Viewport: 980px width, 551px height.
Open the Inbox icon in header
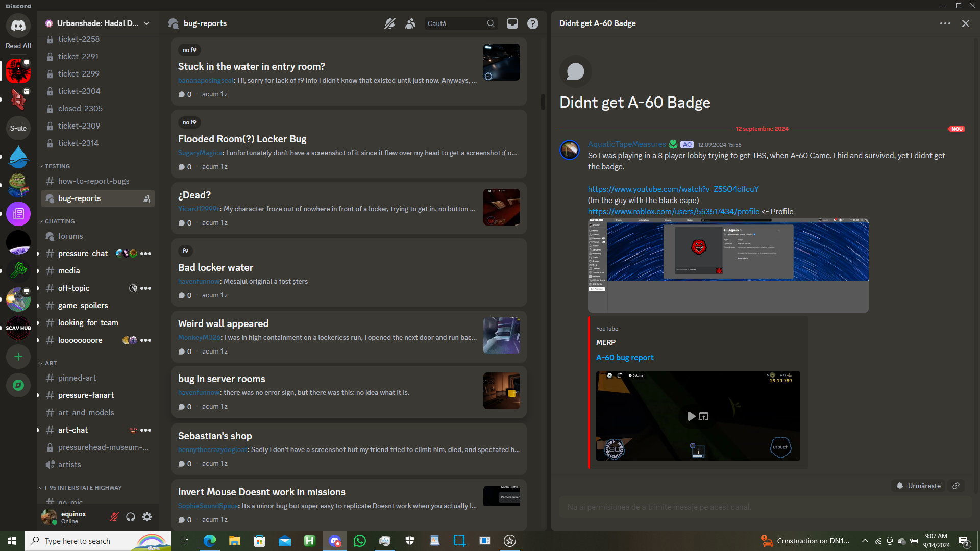click(x=512, y=23)
